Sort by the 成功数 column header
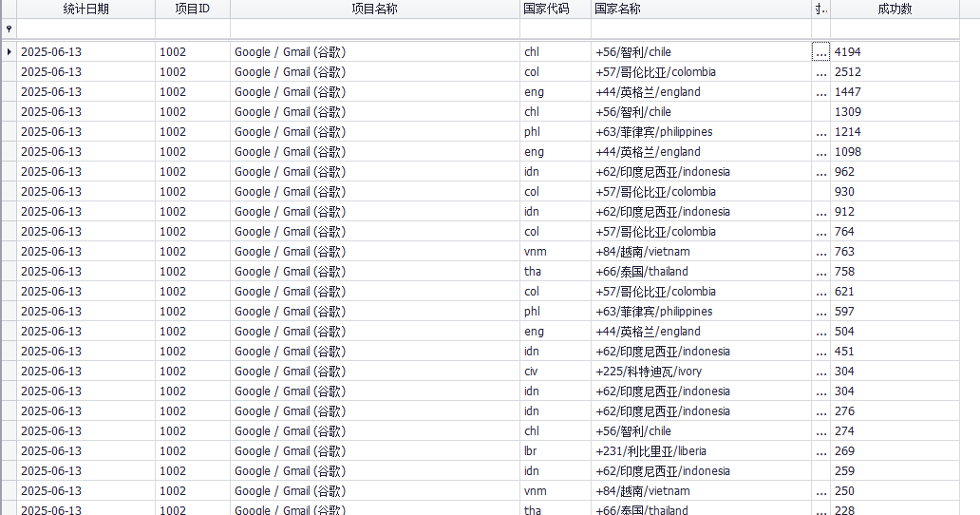 click(x=895, y=9)
